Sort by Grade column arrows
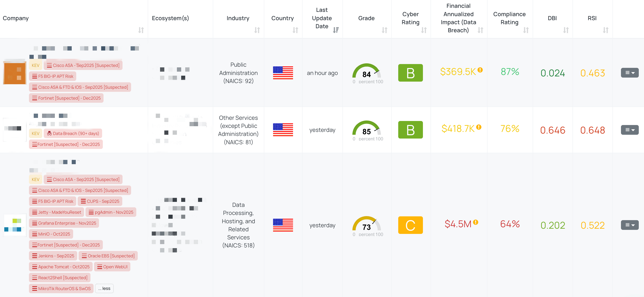The image size is (644, 297). click(x=384, y=30)
